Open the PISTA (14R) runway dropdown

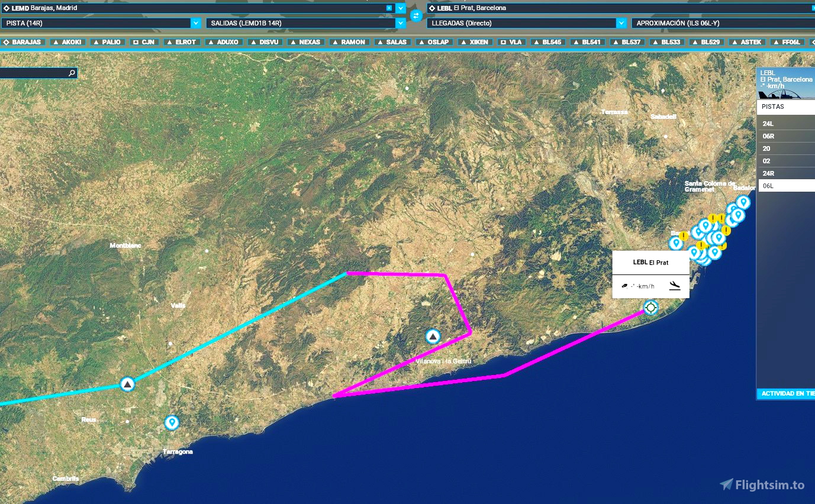coord(196,23)
